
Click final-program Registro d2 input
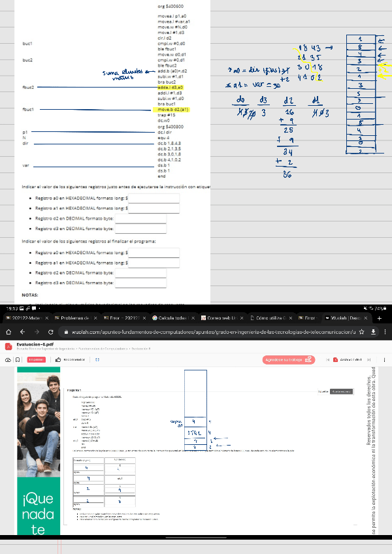(x=140, y=273)
